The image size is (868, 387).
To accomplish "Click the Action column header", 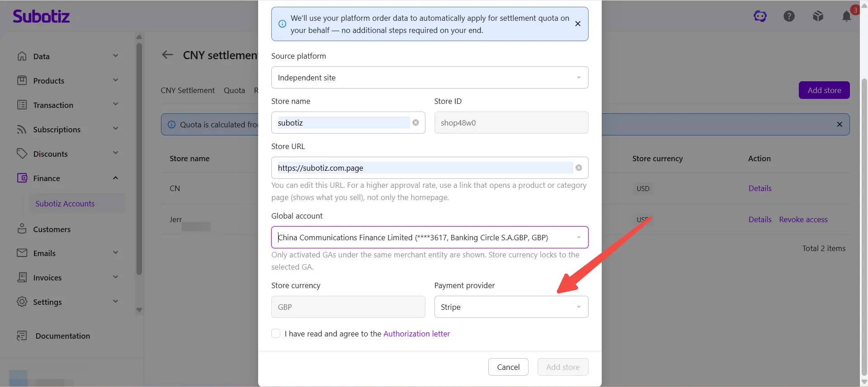I will pos(759,159).
